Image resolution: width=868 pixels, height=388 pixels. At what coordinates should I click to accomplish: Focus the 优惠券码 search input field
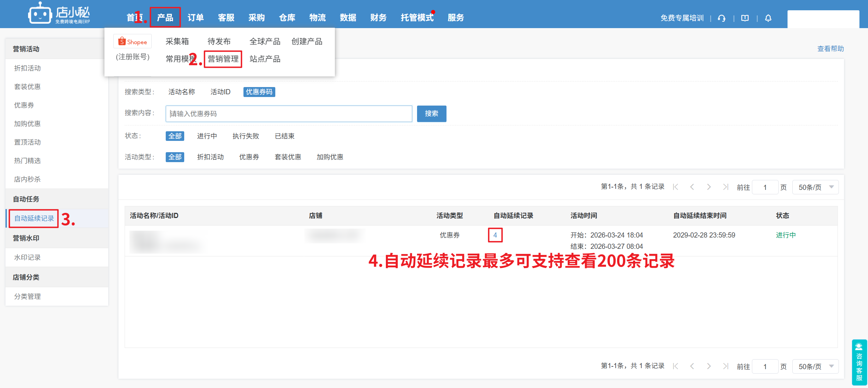289,114
